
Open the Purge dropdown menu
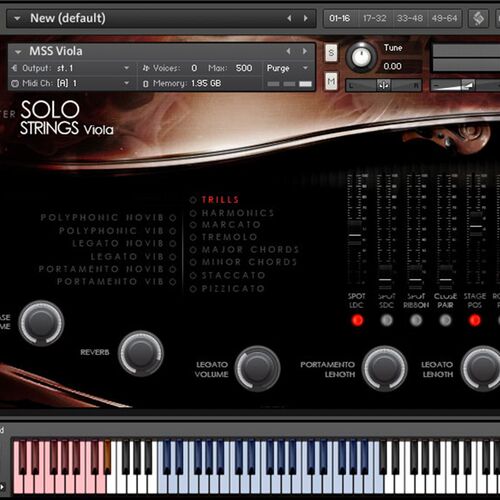point(287,68)
